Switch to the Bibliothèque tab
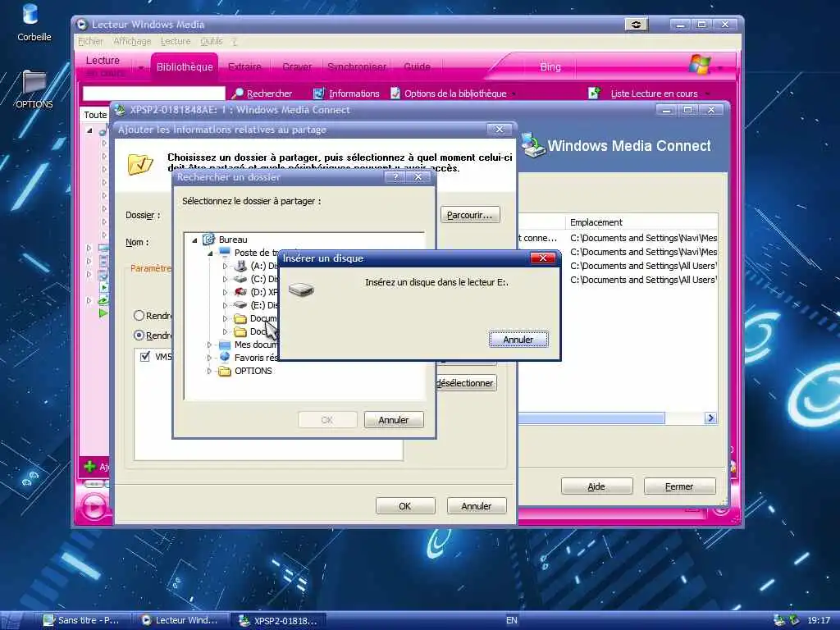This screenshot has width=840, height=630. (185, 67)
